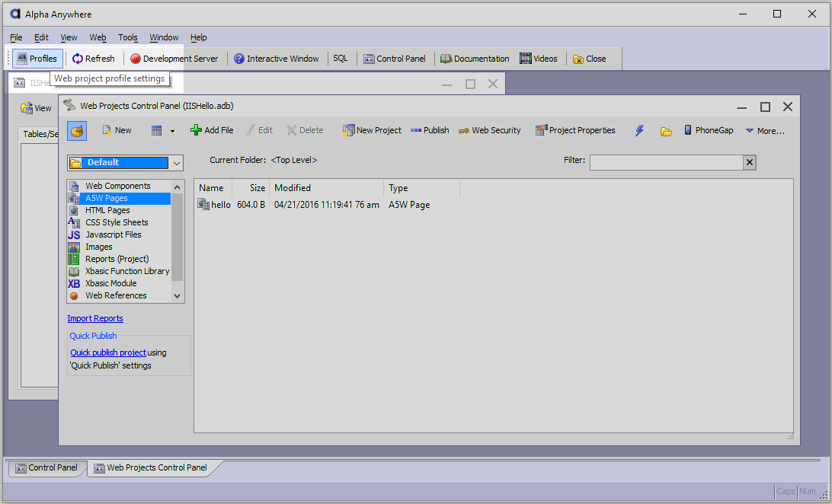Screen dimensions: 832x504
Task: Click the view layout icon next to New
Action: point(156,131)
